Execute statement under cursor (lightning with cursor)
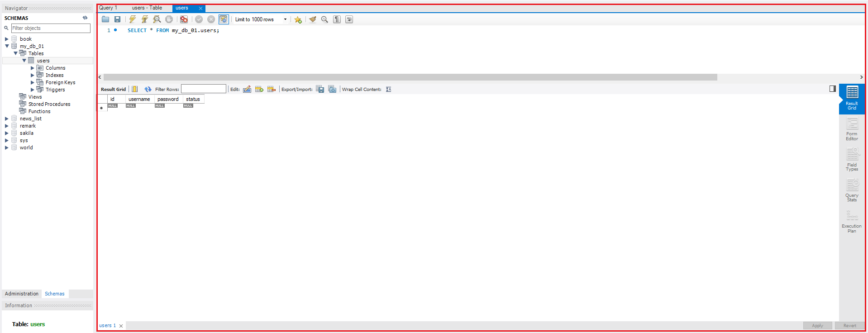Viewport: 868px width, 333px height. click(x=144, y=19)
